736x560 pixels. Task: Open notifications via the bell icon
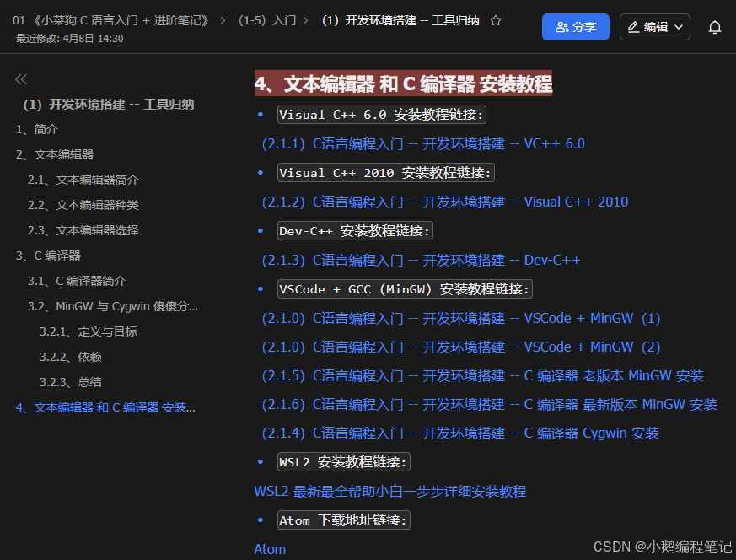(715, 26)
